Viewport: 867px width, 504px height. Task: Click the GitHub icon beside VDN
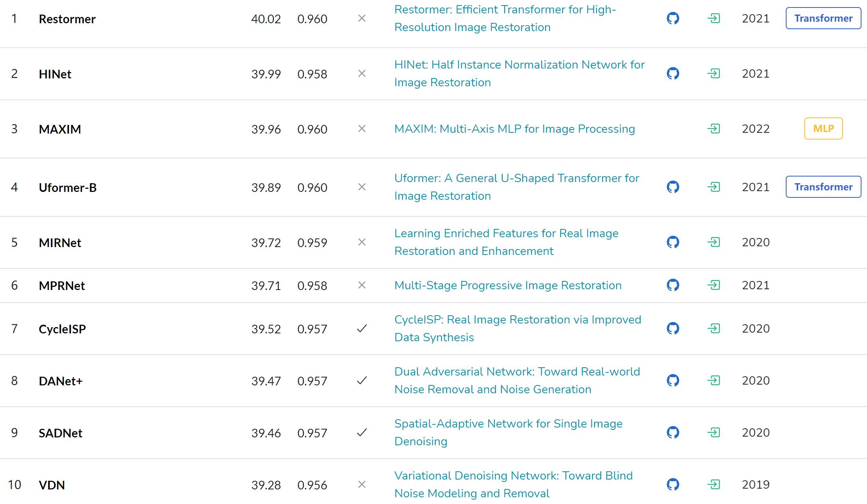coord(672,484)
